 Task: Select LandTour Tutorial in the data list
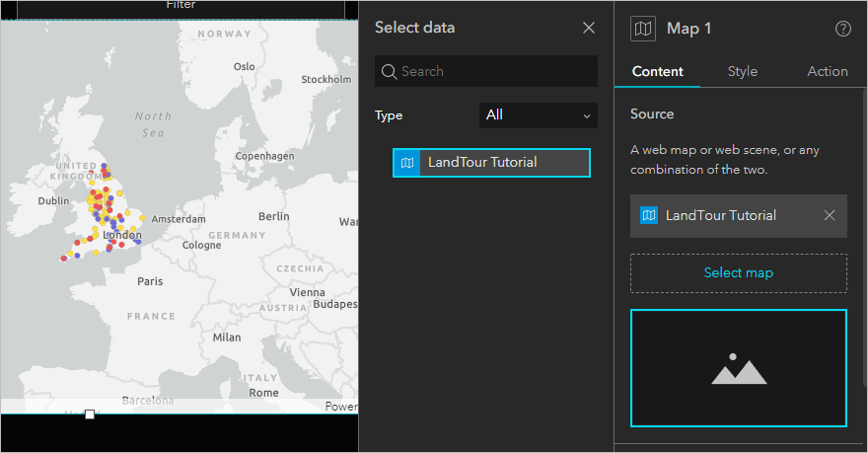tap(491, 163)
